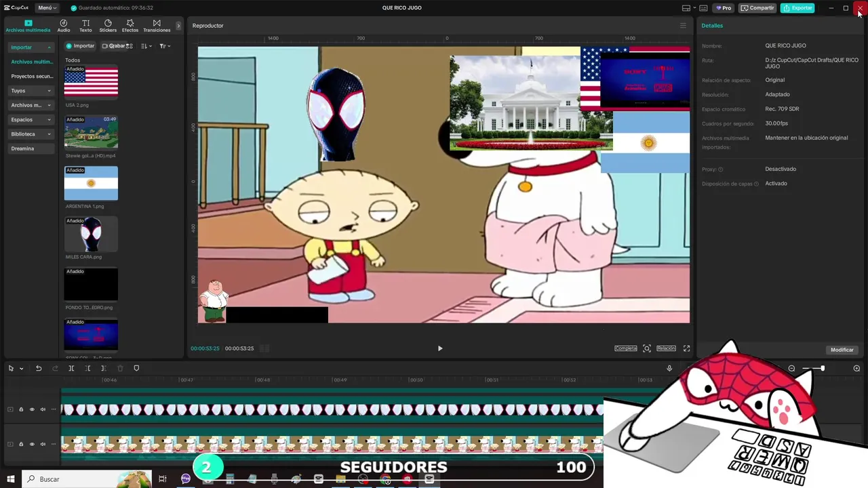Select the USA 2.png thumbnail
This screenshot has width=868, height=488.
[91, 82]
